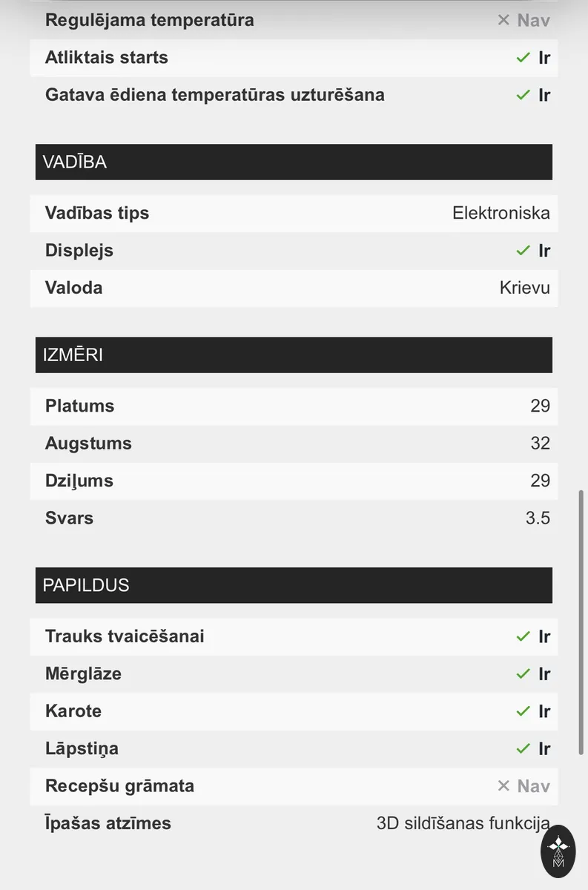Image resolution: width=588 pixels, height=890 pixels.
Task: Click the Vadības tips label
Action: pos(97,213)
